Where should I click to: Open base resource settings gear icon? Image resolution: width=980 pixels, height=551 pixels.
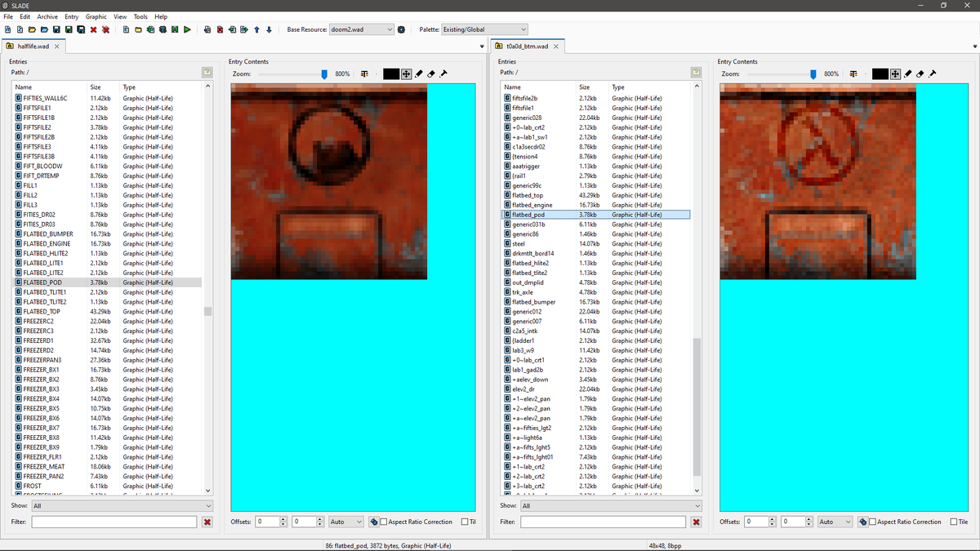point(401,29)
